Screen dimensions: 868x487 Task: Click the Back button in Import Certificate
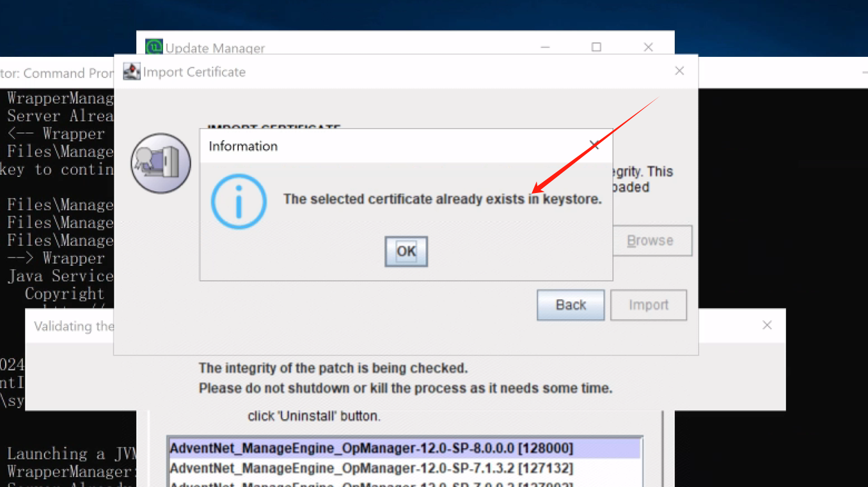click(x=571, y=305)
